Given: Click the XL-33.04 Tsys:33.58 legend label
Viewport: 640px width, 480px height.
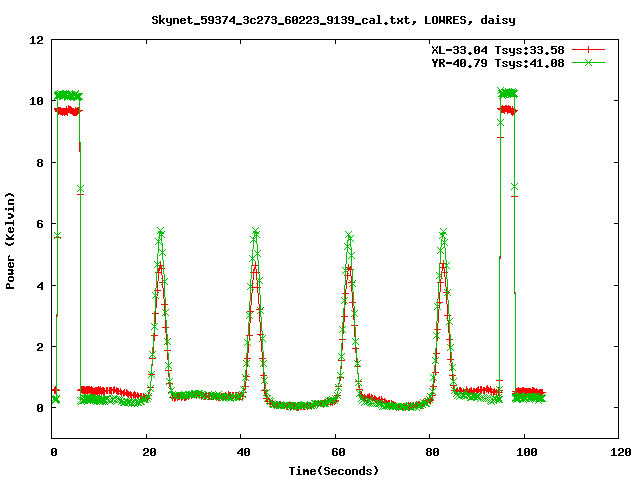Looking at the screenshot, I should tap(498, 50).
